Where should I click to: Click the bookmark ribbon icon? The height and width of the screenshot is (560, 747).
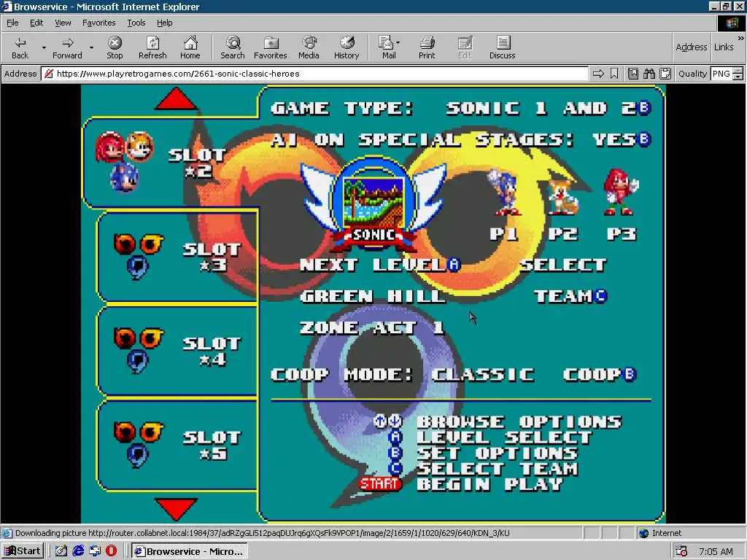614,74
